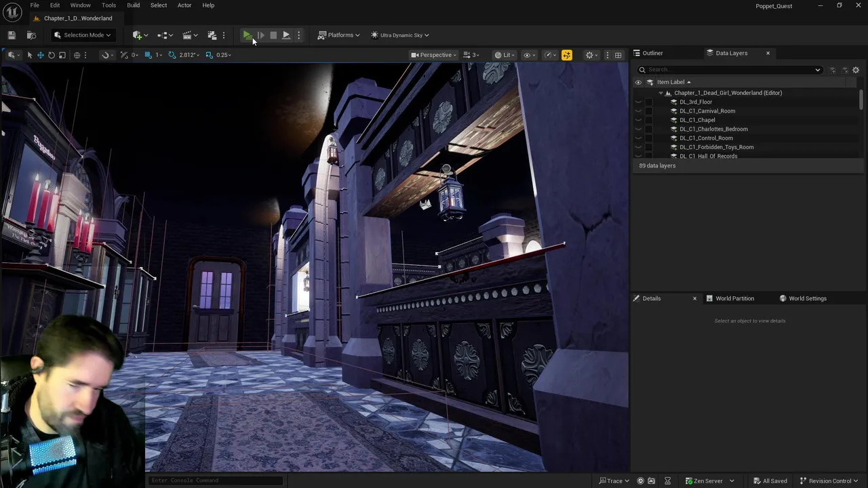Viewport: 868px width, 488px height.
Task: Toggle rotation snap icon
Action: tap(172, 55)
